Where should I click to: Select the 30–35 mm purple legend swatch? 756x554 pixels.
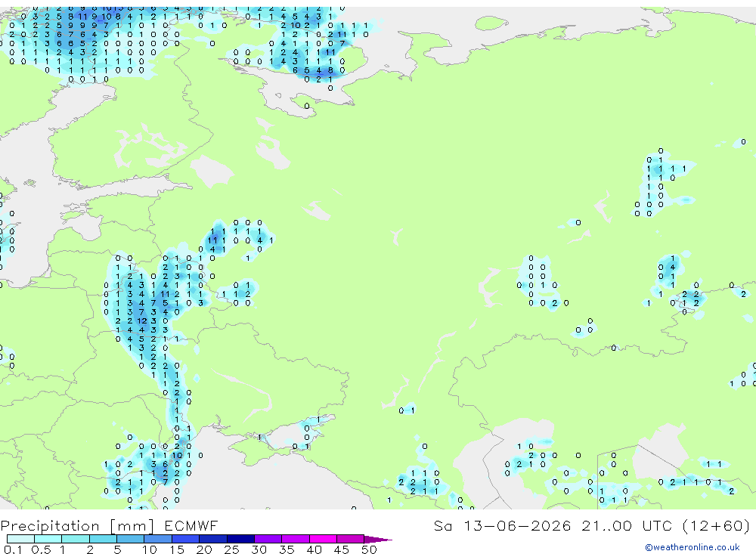pyautogui.click(x=268, y=539)
